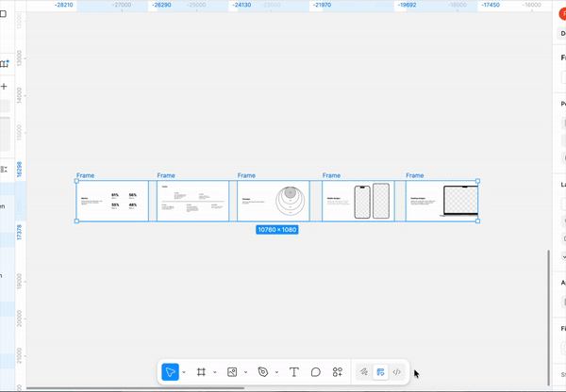Image resolution: width=566 pixels, height=392 pixels.
Task: Click the leftmost "Frame" label on the canvas
Action: [x=85, y=175]
